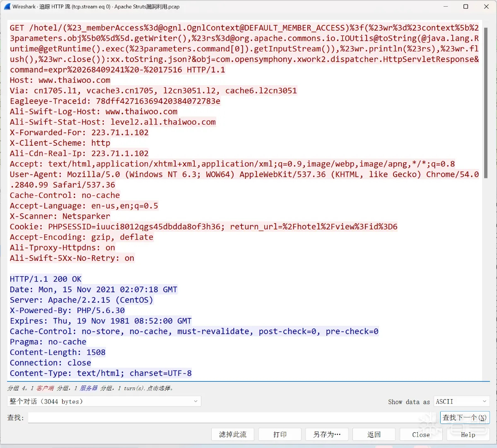
Task: Click the Accept-Encoding: gzip, deflate line
Action: click(x=82, y=237)
